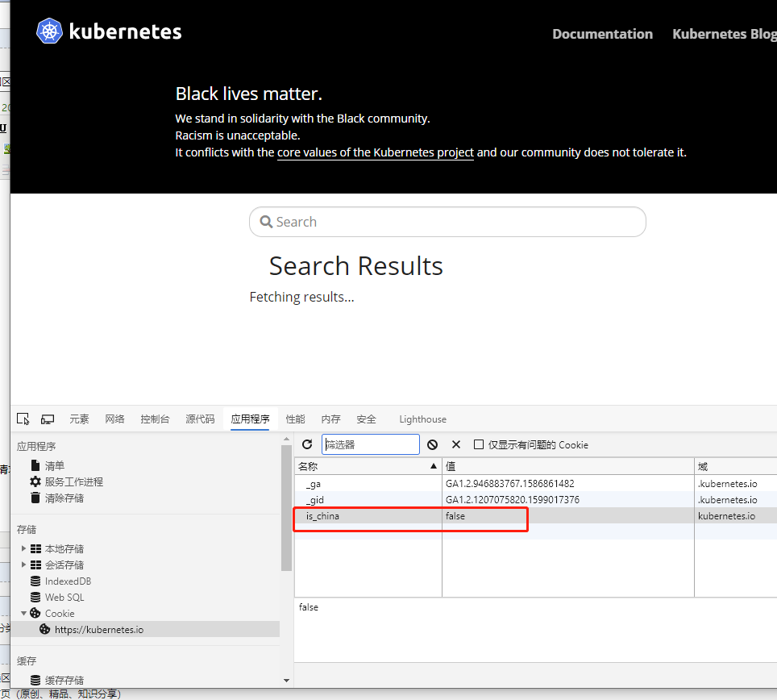This screenshot has height=700, width=777.
Task: Click sidebar scroll down arrow
Action: click(x=286, y=680)
